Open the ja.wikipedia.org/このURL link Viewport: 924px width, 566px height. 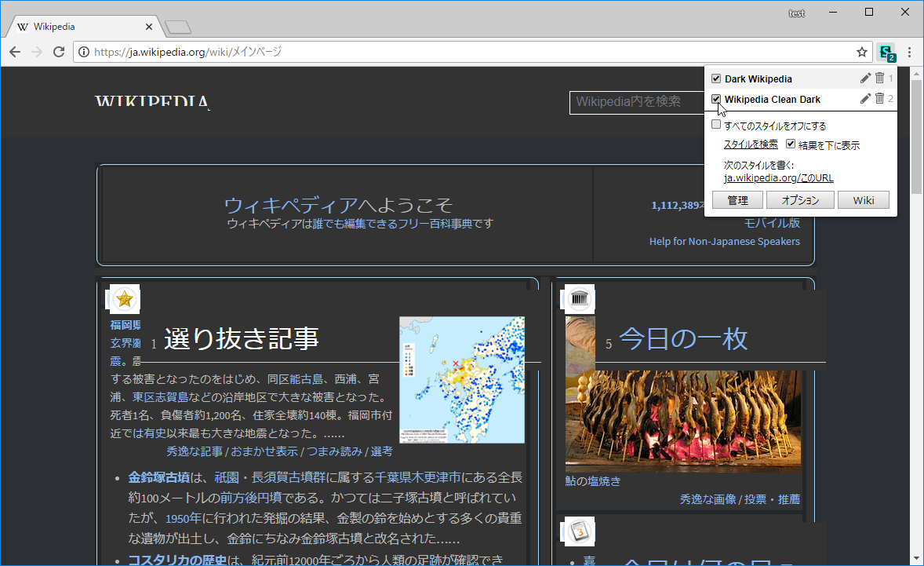777,177
